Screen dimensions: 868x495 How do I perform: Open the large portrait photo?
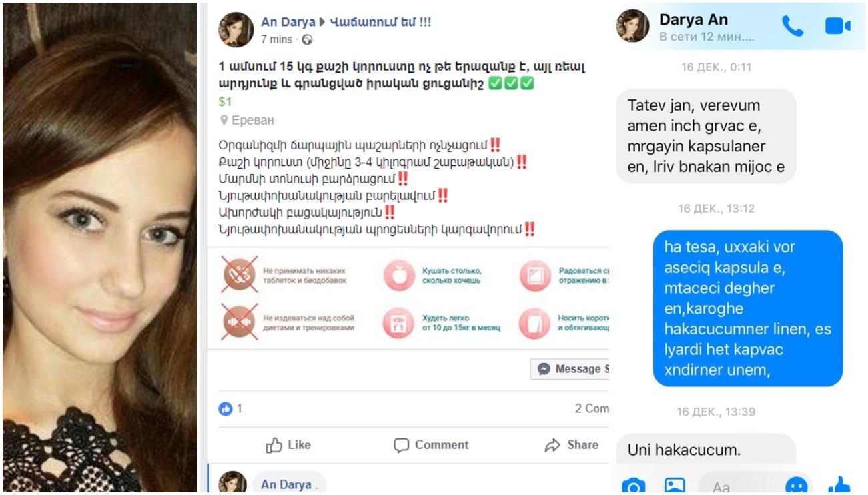[100, 248]
